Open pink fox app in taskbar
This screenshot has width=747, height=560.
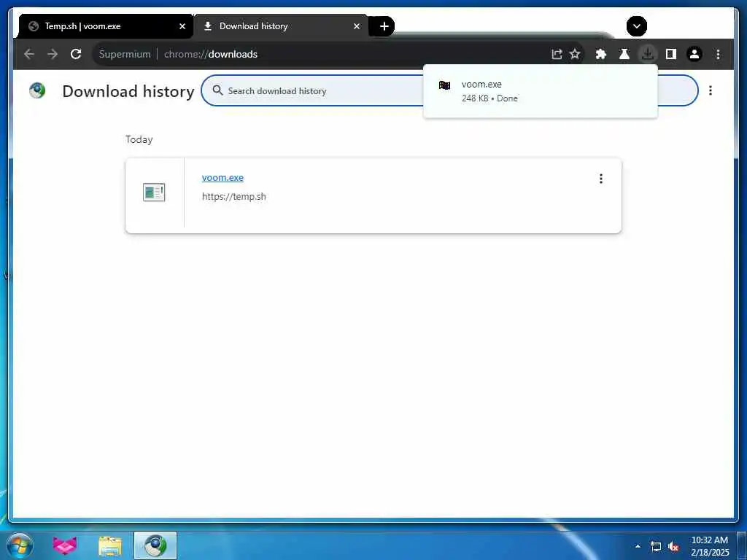pos(65,545)
